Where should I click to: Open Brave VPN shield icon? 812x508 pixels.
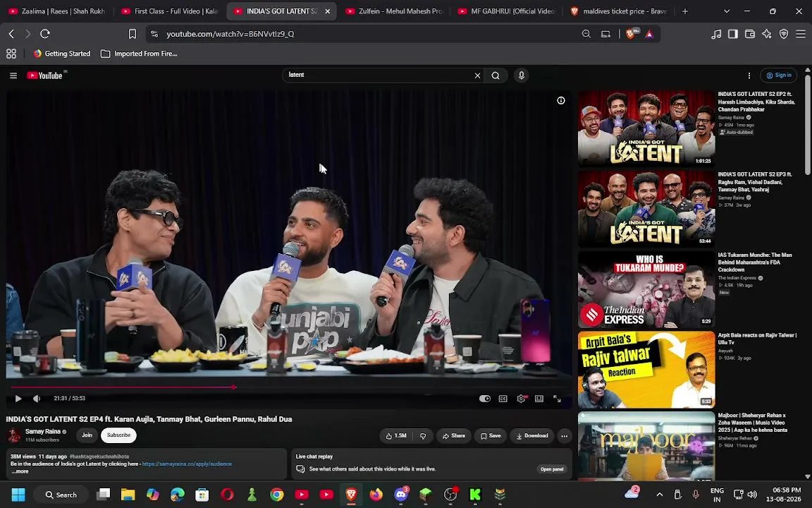pyautogui.click(x=784, y=34)
